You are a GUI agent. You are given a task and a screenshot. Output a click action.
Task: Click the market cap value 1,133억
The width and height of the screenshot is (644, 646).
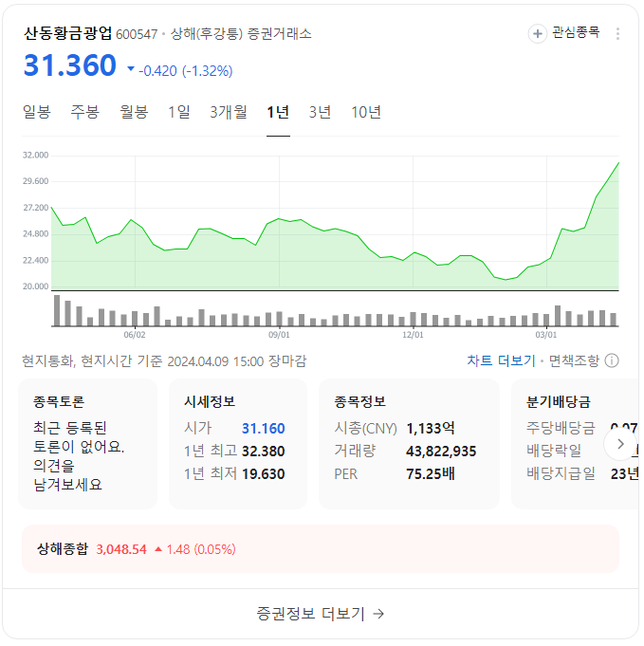(431, 429)
